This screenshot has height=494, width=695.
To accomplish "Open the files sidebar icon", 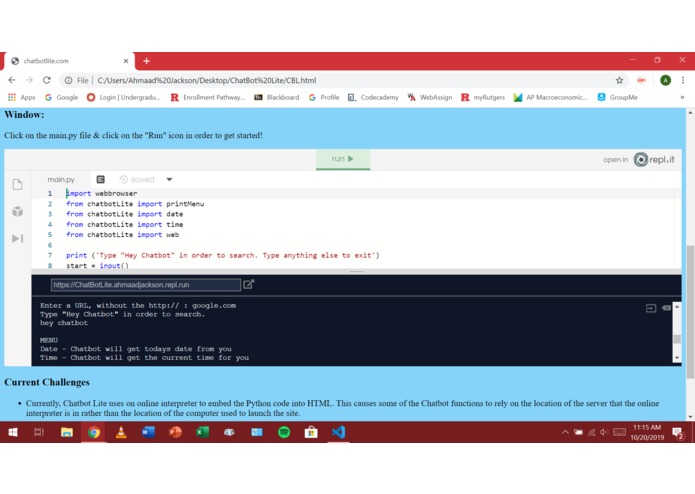I will pos(17,184).
